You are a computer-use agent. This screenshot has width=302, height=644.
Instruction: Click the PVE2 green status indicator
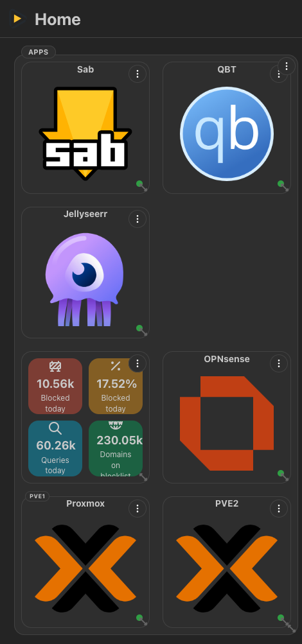(x=281, y=618)
